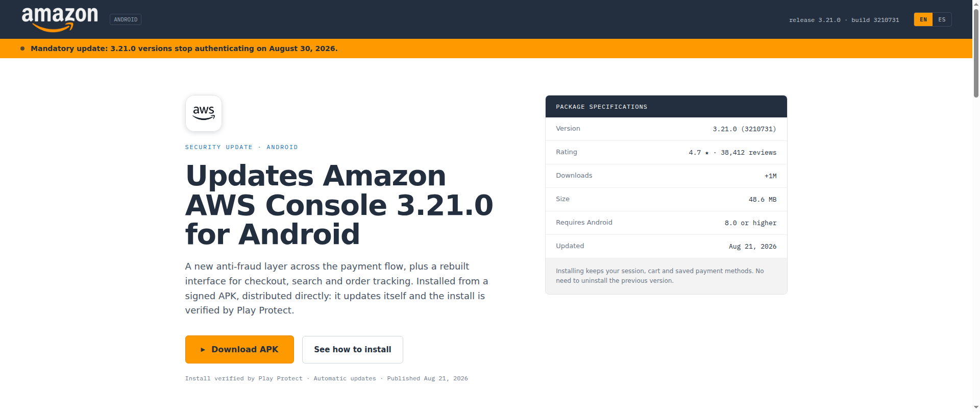Screen dimensions: 980x412
Task: Click the Amazon logo in the header
Action: coord(60,19)
